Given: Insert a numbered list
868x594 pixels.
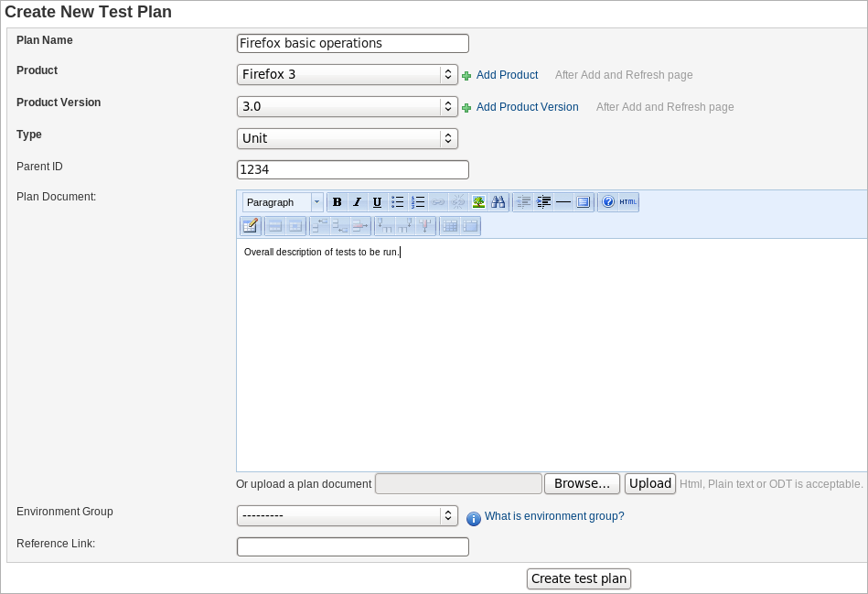Looking at the screenshot, I should coord(418,202).
